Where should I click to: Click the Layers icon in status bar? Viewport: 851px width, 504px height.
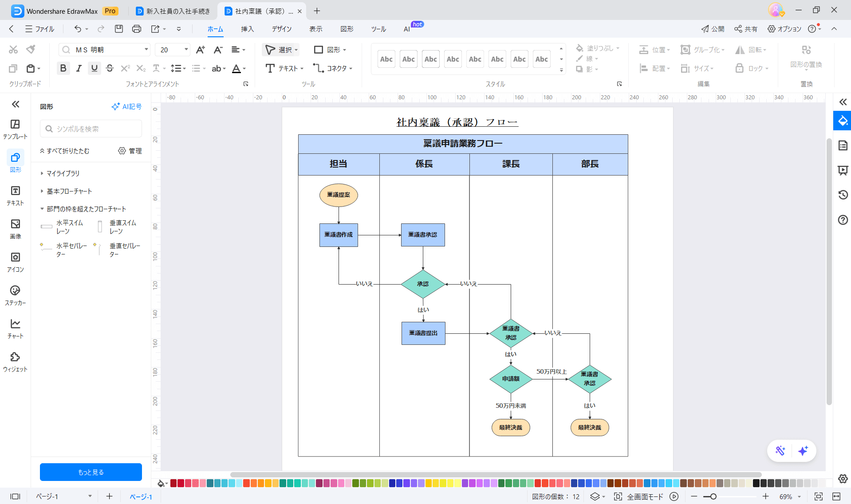click(x=595, y=496)
